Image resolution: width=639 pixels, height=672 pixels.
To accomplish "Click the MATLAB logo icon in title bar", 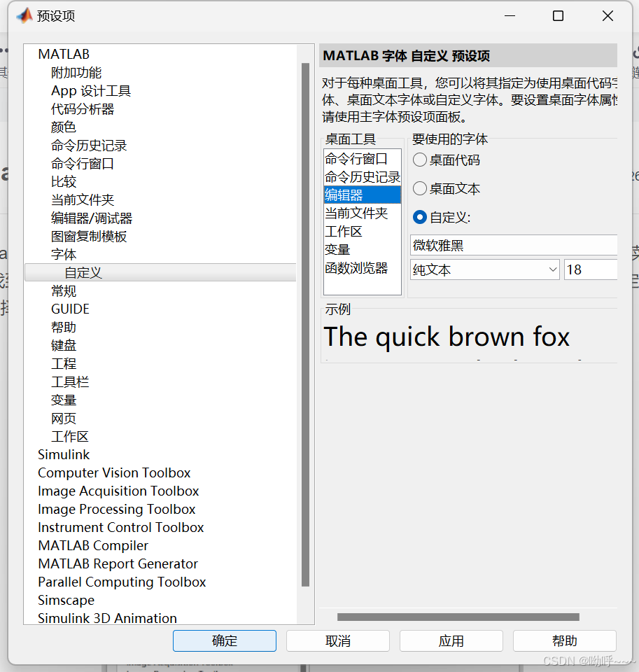I will tap(24, 15).
